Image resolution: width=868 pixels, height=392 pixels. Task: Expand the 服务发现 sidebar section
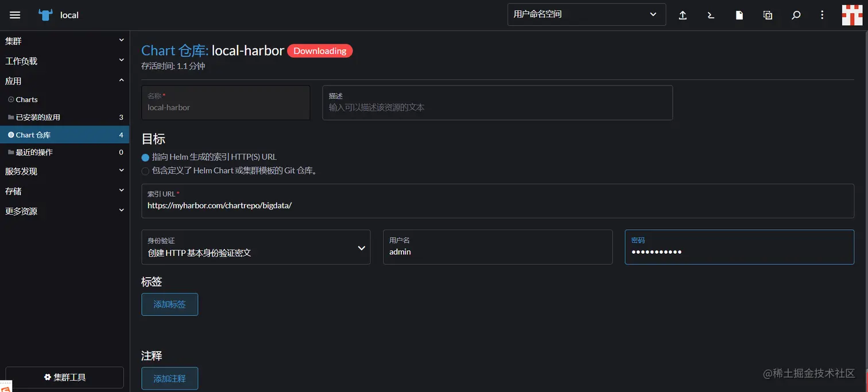pos(64,171)
